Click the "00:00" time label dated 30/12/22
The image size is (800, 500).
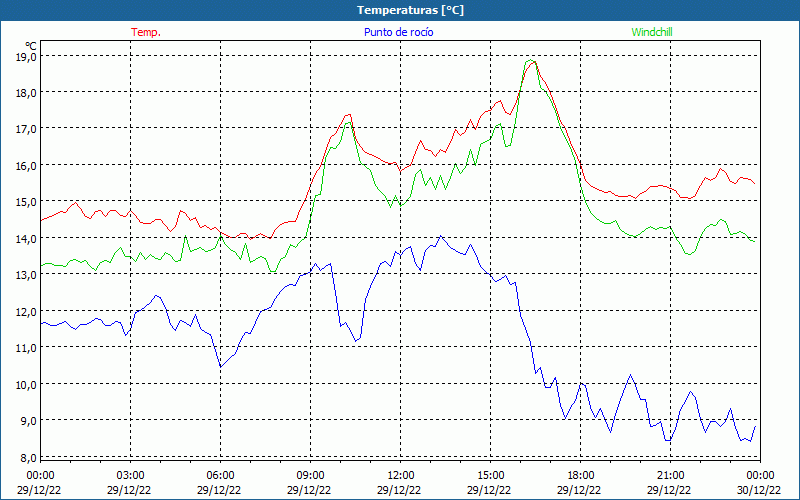coord(760,476)
